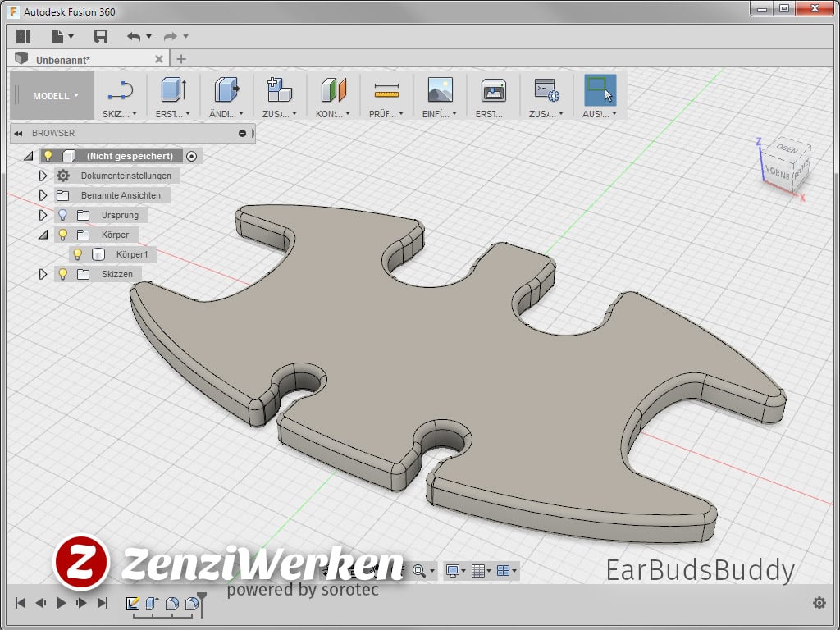Click the OBEN face of the ViewCube
Viewport: 840px width, 630px height.
(x=787, y=148)
